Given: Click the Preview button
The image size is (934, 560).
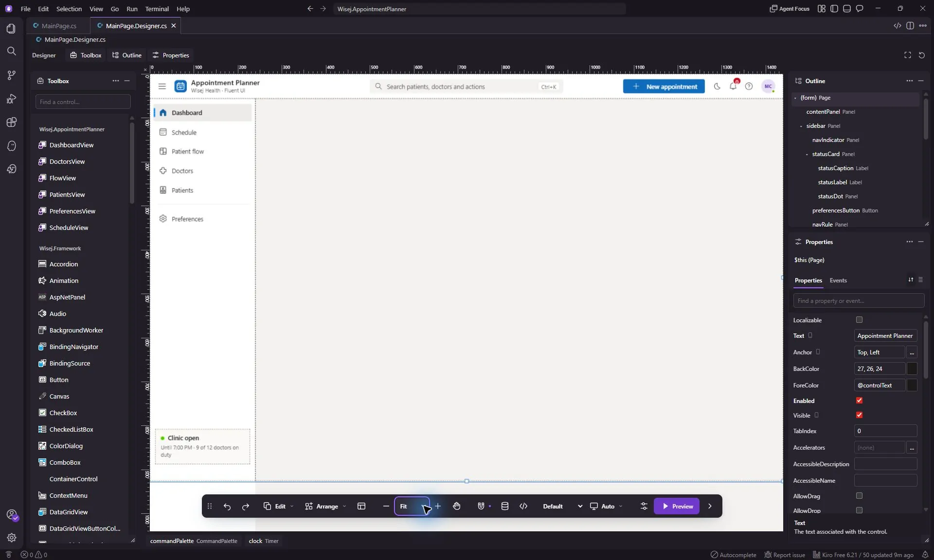Looking at the screenshot, I should click(677, 506).
